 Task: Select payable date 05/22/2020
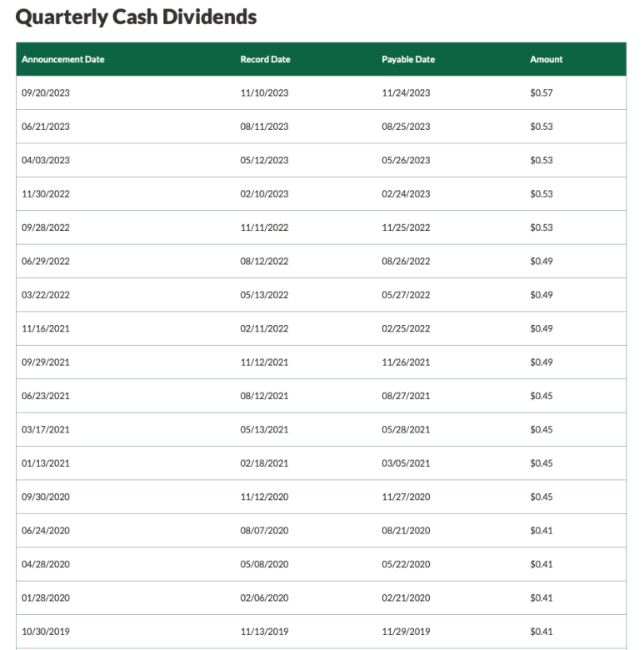tap(406, 564)
